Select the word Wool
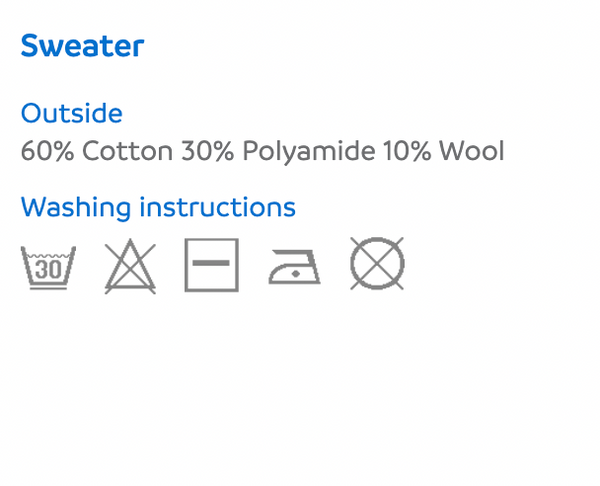The image size is (600, 486). (472, 151)
